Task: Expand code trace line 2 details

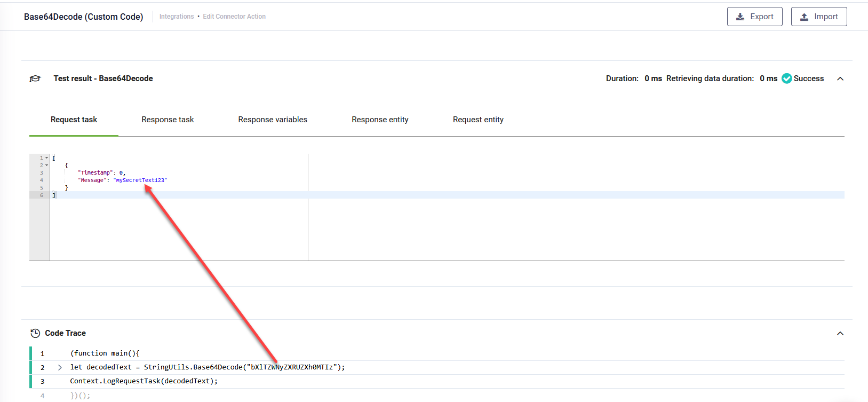Action: pos(60,367)
